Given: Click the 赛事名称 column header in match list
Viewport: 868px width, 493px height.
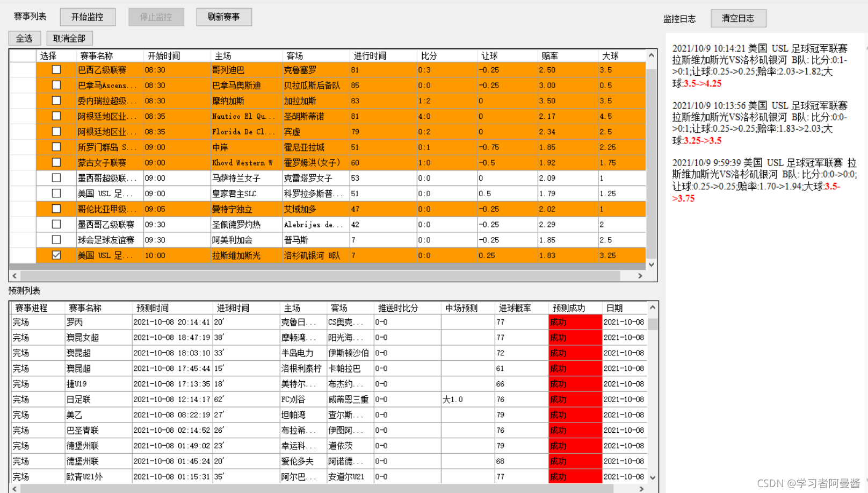Looking at the screenshot, I should coord(110,56).
